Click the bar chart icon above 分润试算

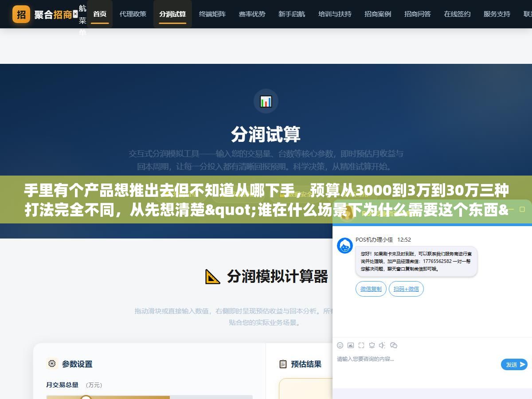(x=266, y=102)
